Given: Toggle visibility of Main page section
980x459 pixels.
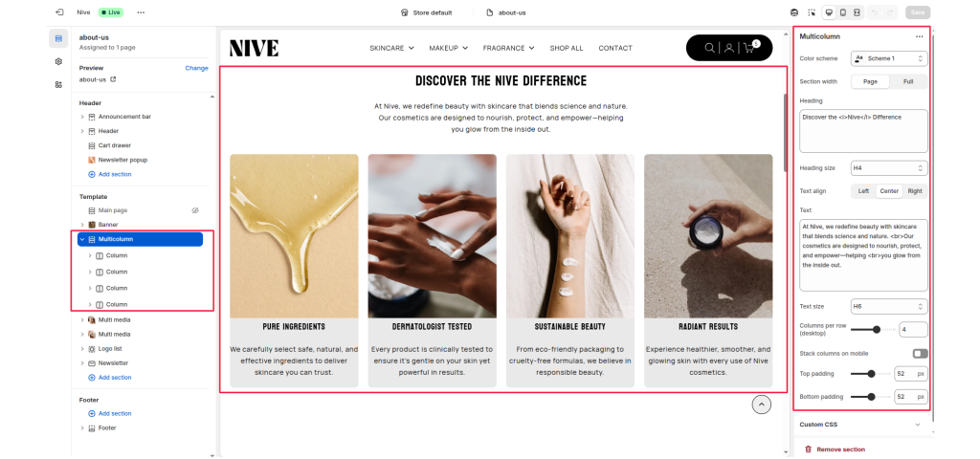Looking at the screenshot, I should click(x=195, y=210).
